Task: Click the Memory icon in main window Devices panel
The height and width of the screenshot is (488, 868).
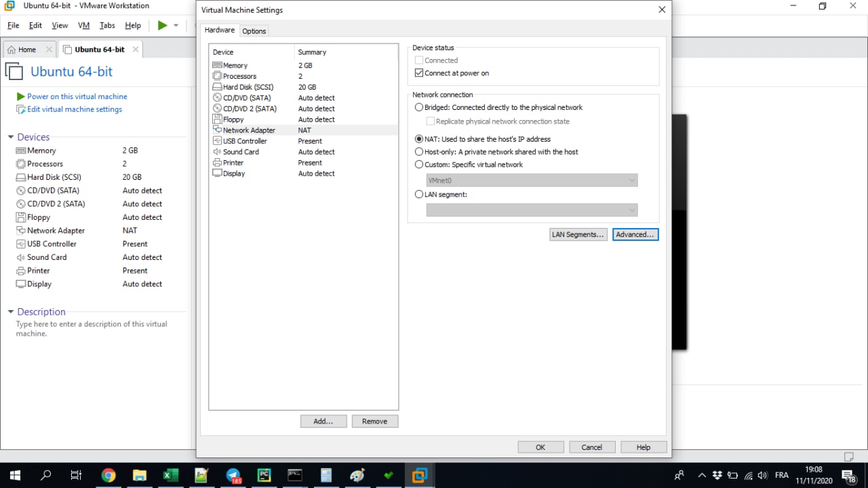Action: (x=21, y=151)
